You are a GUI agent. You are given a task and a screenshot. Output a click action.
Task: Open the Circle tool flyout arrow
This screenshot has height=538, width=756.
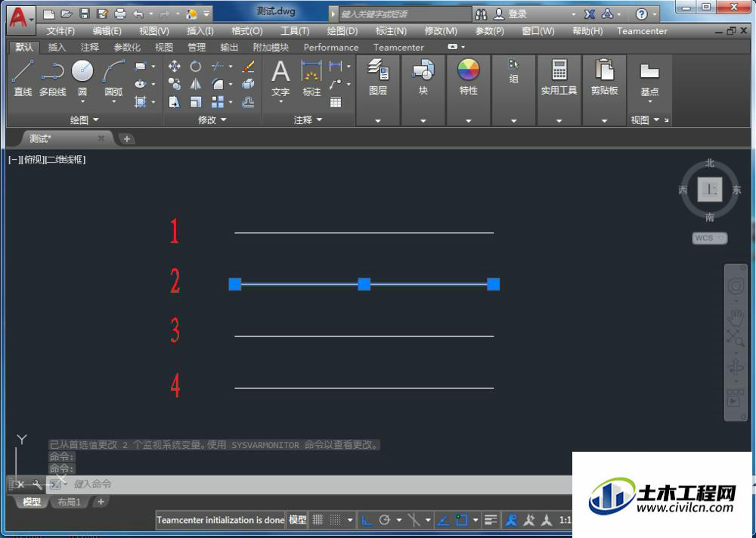coord(82,102)
